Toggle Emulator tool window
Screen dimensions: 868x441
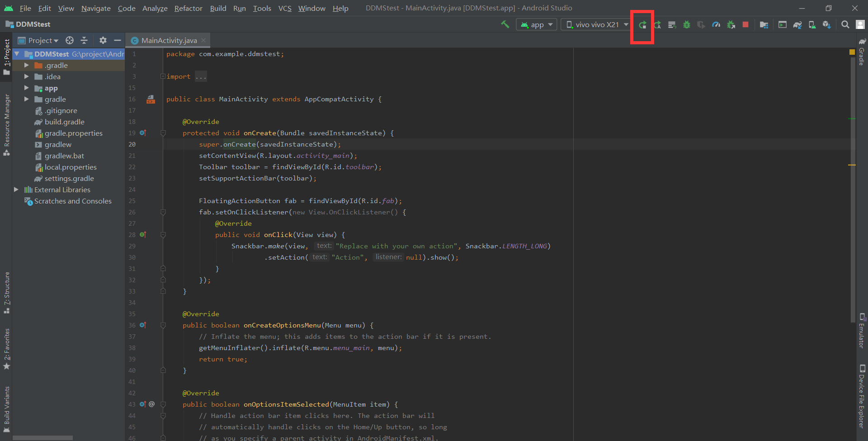coord(862,331)
